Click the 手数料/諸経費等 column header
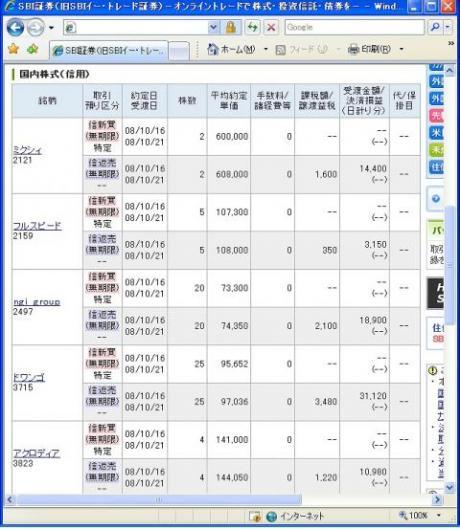This screenshot has width=460, height=530. [x=272, y=101]
